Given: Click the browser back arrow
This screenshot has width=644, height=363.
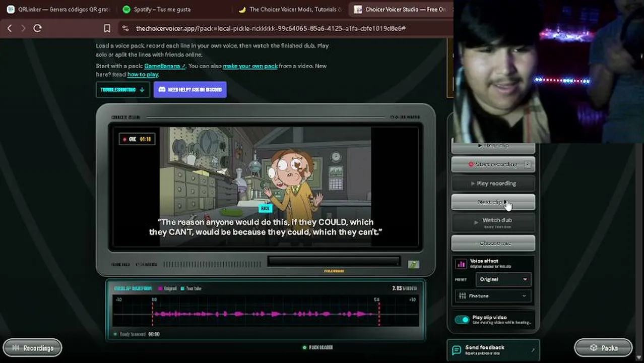Looking at the screenshot, I should tap(10, 28).
